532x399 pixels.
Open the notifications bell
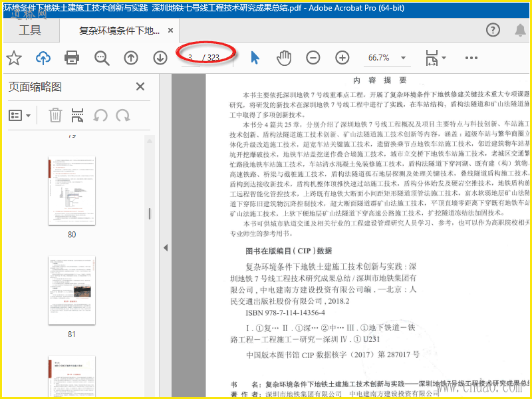point(521,30)
